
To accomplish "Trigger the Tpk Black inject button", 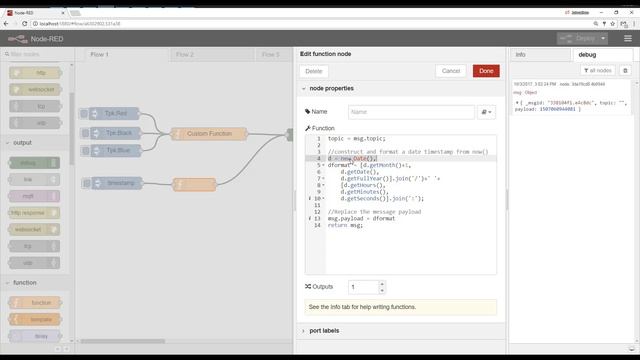I will pyautogui.click(x=85, y=133).
